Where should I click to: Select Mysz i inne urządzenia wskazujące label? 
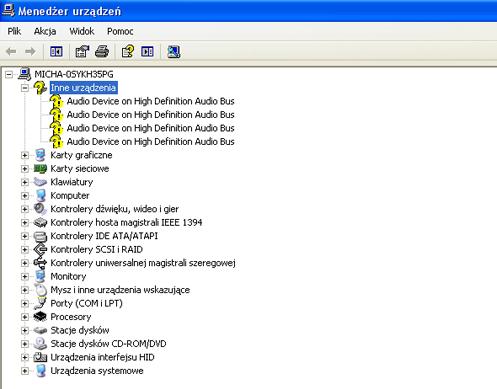(x=120, y=290)
